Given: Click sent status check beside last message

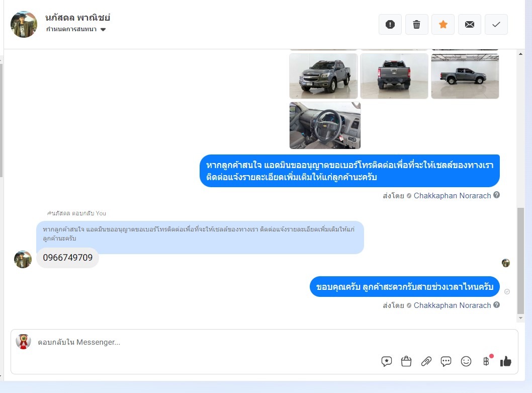Looking at the screenshot, I should tap(507, 292).
